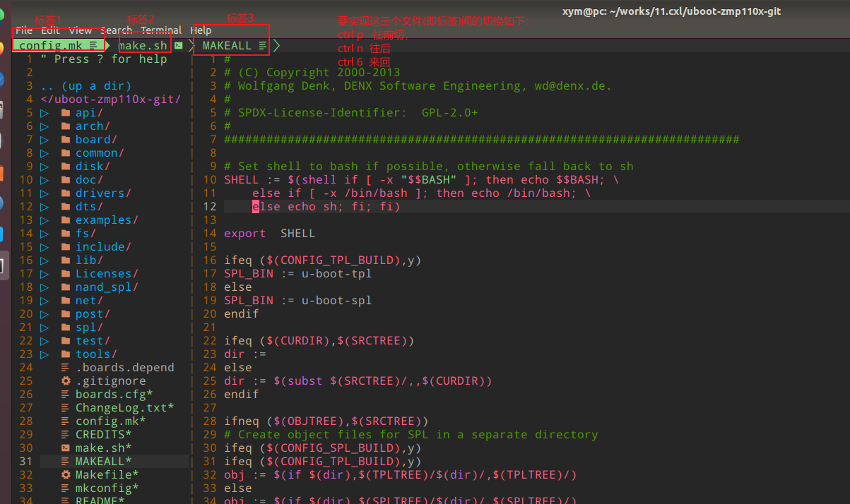850x504 pixels.
Task: Select Makefile* in the file tree
Action: click(107, 475)
